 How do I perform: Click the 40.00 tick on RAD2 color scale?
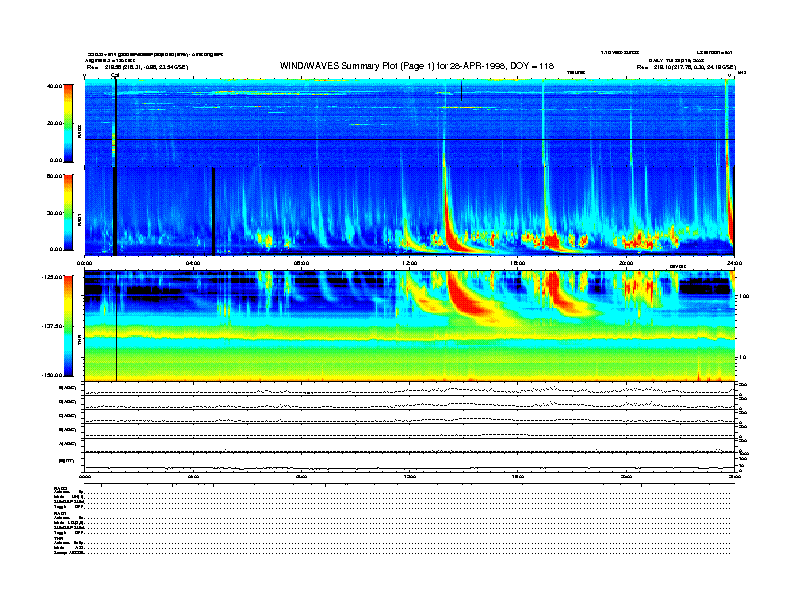point(54,86)
